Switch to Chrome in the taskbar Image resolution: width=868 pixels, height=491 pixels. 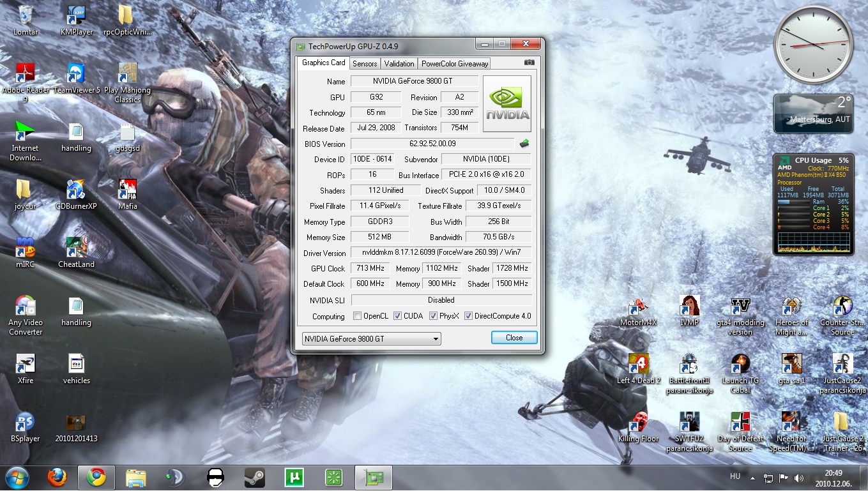(x=96, y=478)
